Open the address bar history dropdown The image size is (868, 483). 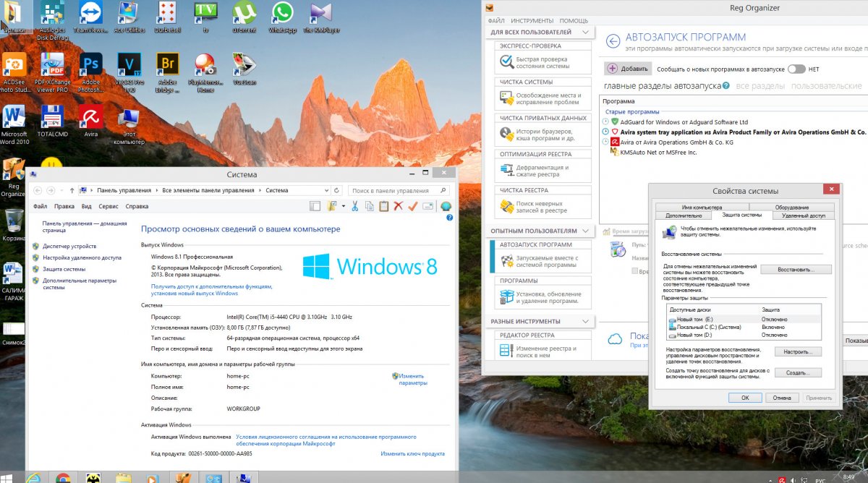click(x=328, y=190)
